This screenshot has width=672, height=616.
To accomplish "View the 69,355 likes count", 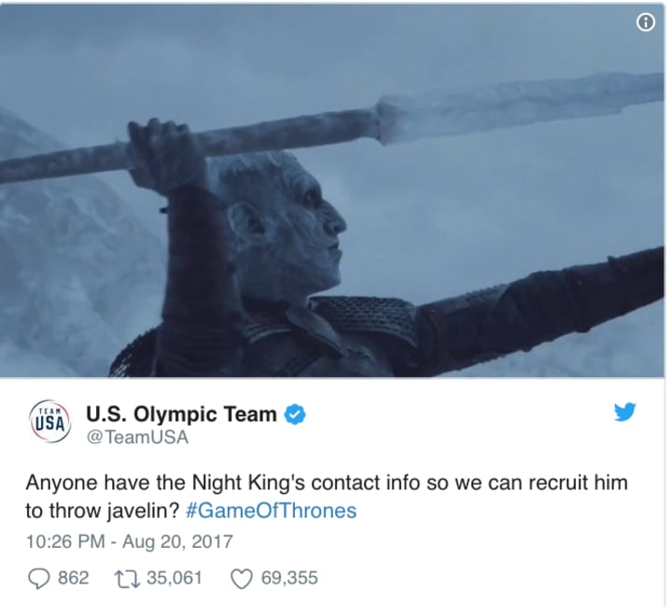I will [289, 578].
